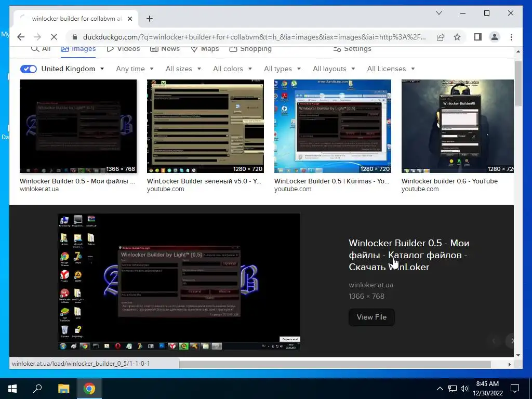Open the network status tray icon
This screenshot has height=399, width=532.
click(453, 389)
